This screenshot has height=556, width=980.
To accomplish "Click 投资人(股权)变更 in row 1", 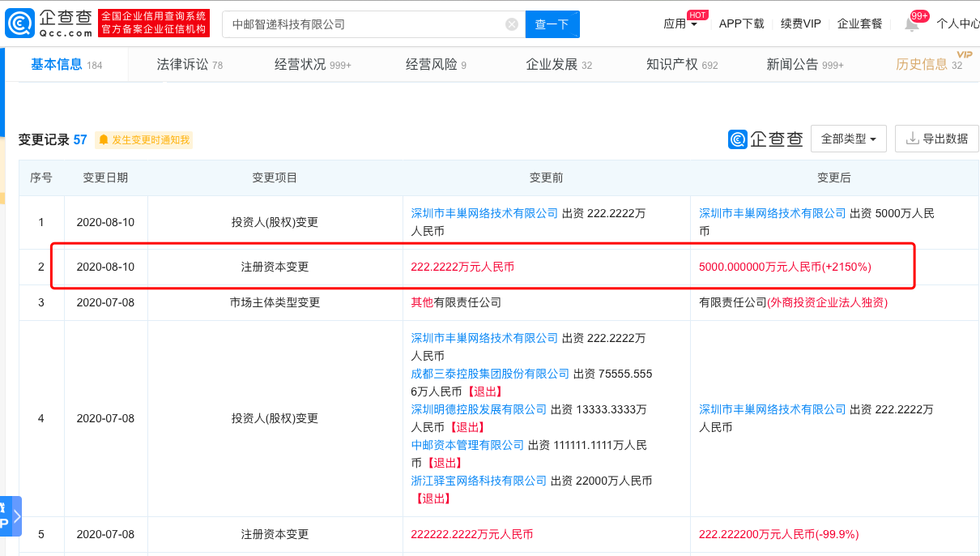I will [275, 222].
